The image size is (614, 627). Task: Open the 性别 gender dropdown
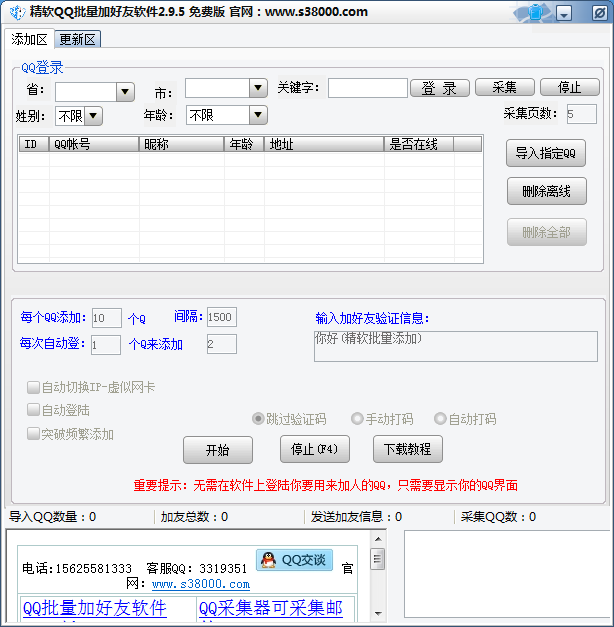point(93,116)
